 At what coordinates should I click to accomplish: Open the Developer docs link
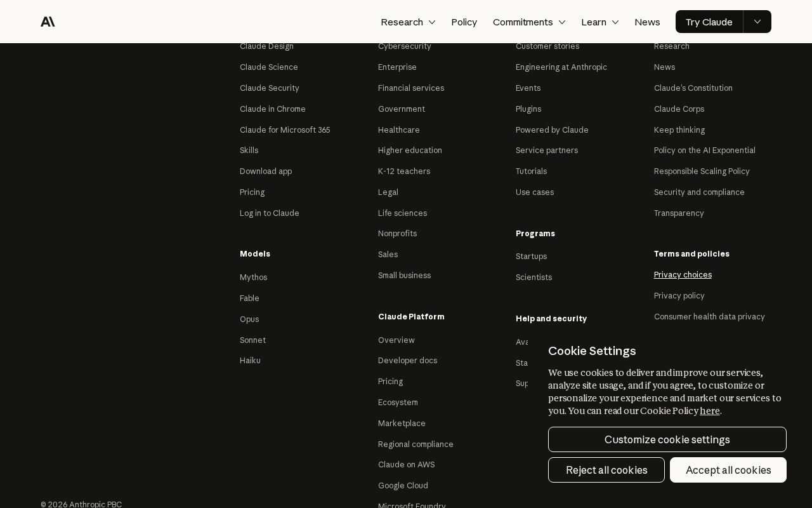(407, 360)
